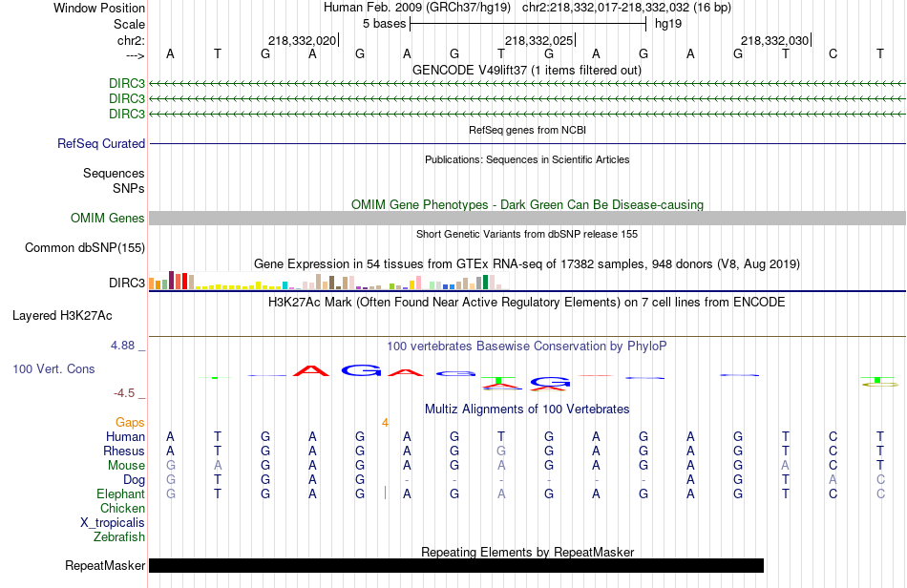Screen dimensions: 907x588
Task: Click the Human Feb. 2009 (GRCh37/hg19) assembly text
Action: pos(417,8)
